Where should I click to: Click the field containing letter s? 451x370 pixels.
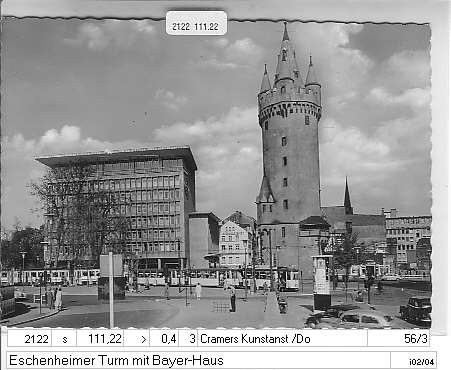[64, 339]
